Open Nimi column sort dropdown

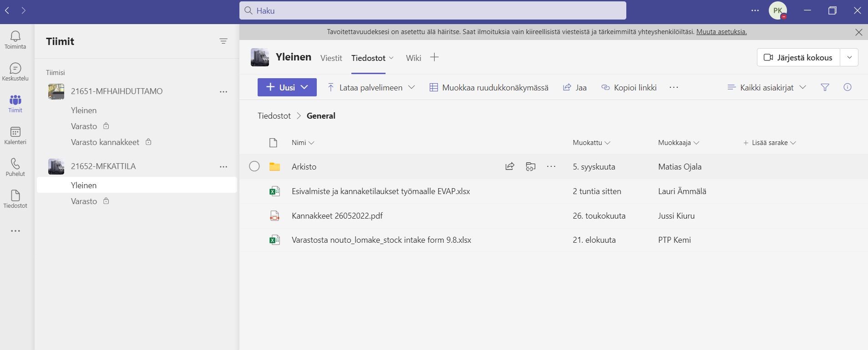pyautogui.click(x=303, y=143)
